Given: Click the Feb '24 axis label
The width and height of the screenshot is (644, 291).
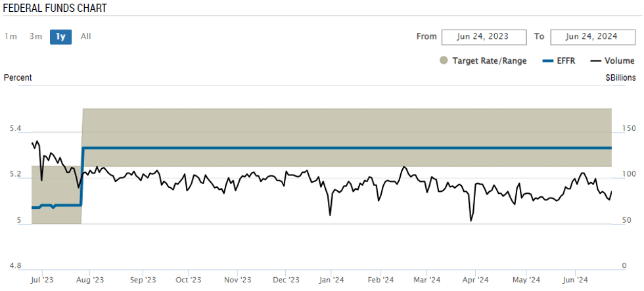Looking at the screenshot, I should [x=380, y=280].
